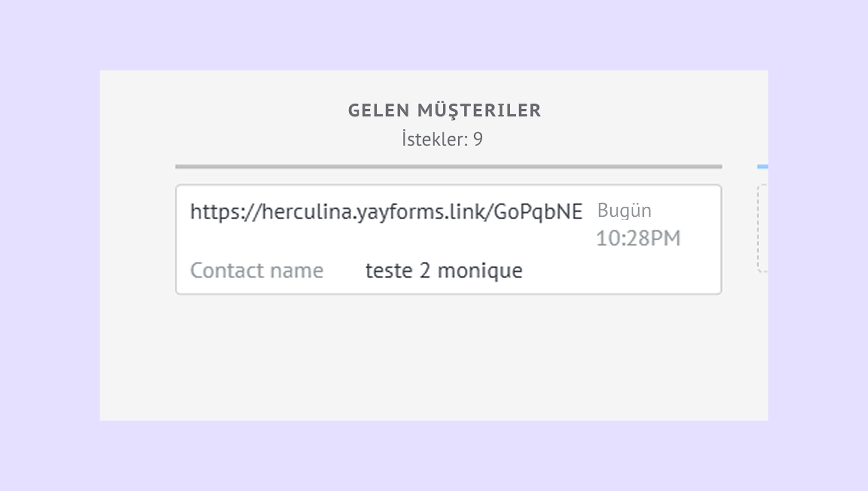Click the word MÜŞTERİLER in the header
Screen dimensions: 868x491
479,110
